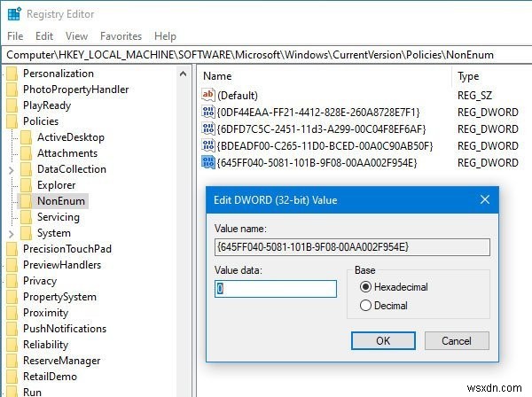Click the PrecisionTouchPad folder icon

[x=12, y=249]
